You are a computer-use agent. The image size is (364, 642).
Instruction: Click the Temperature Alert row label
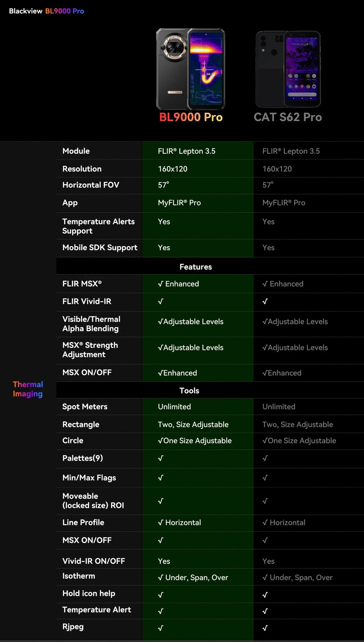pyautogui.click(x=97, y=610)
